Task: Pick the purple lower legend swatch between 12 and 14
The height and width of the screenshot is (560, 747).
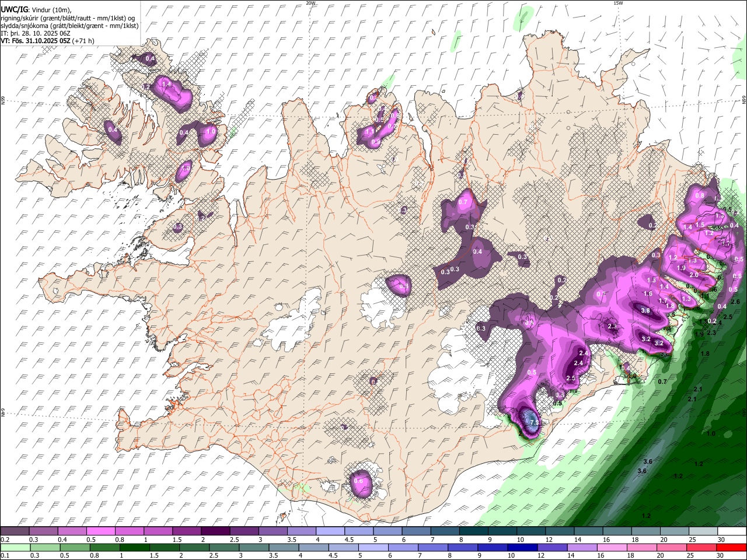Action: [552, 547]
